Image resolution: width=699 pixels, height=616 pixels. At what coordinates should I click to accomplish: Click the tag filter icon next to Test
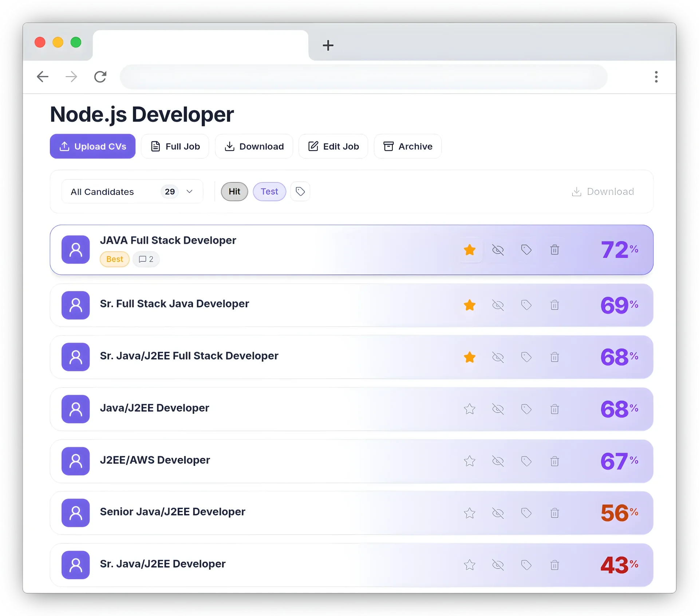coord(300,192)
